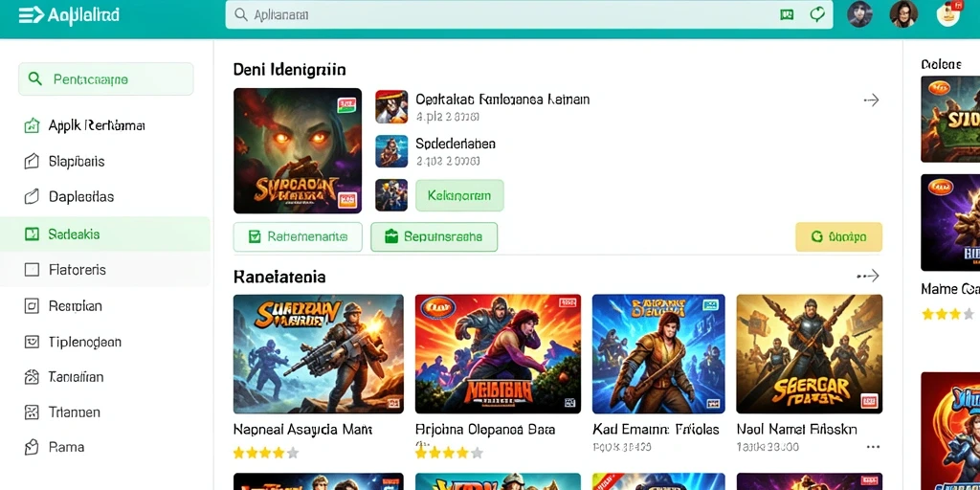980x490 pixels.
Task: Click the green refresh icon in search bar
Action: (817, 14)
